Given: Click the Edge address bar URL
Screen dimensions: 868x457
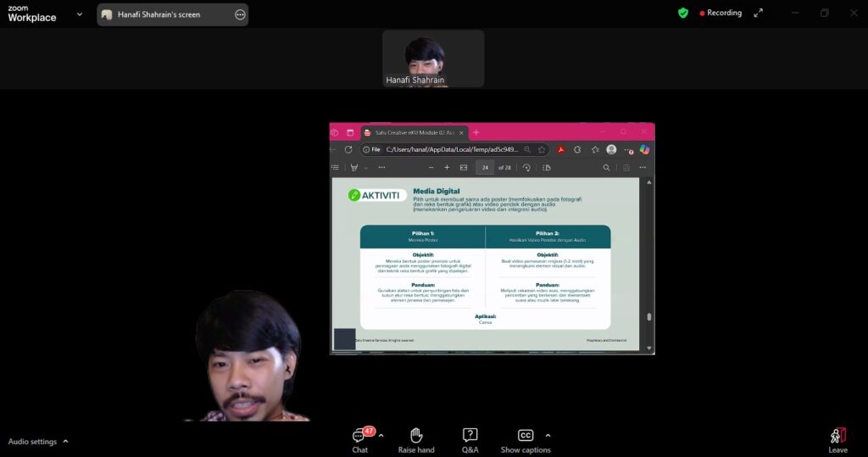Looking at the screenshot, I should [453, 149].
